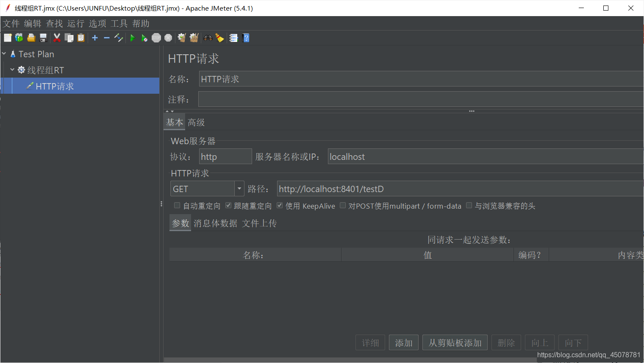Screen dimensions: 644x363
Task: Collapse all with the minus icon
Action: point(107,38)
